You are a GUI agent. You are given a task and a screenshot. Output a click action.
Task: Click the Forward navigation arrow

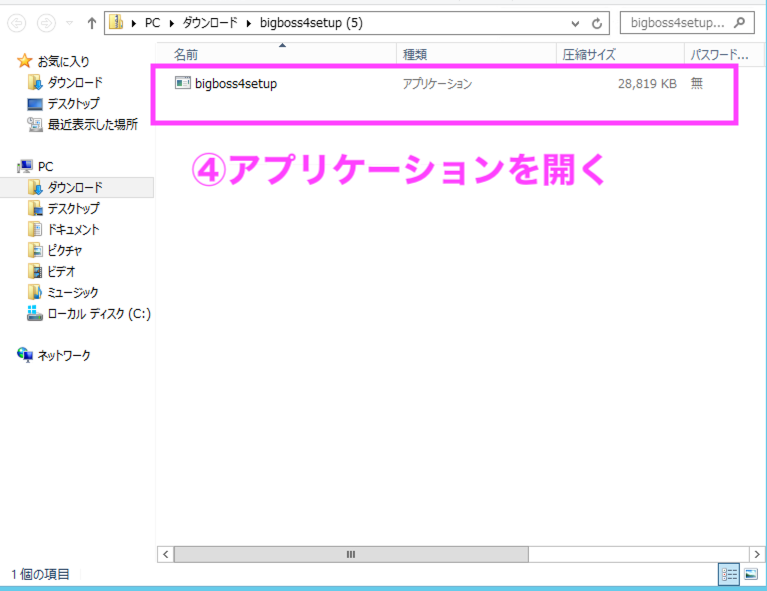47,22
